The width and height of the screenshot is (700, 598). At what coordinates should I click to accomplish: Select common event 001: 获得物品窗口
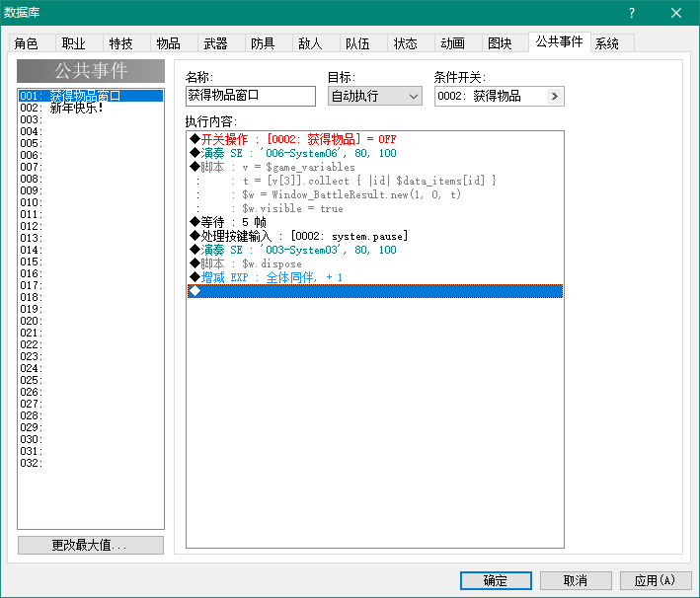coord(91,96)
